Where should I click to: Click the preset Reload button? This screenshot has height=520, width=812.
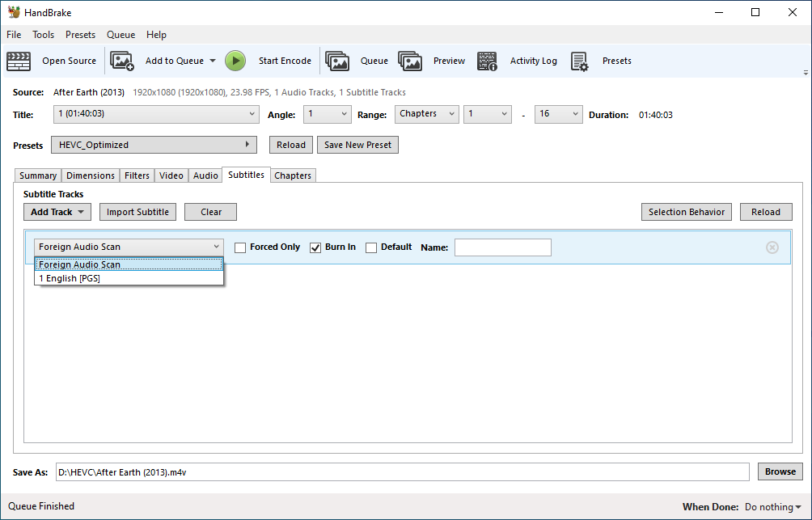point(291,145)
